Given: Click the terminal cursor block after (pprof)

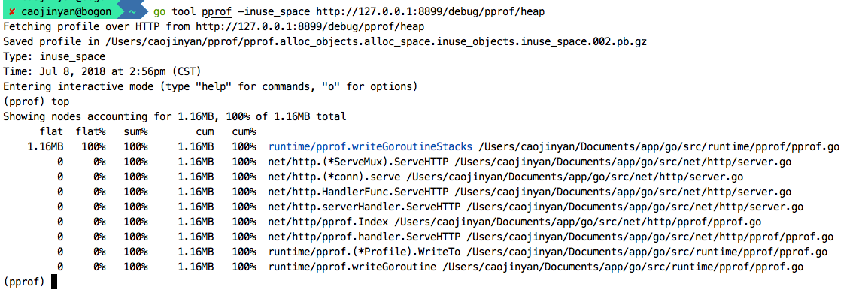Looking at the screenshot, I should 53,282.
